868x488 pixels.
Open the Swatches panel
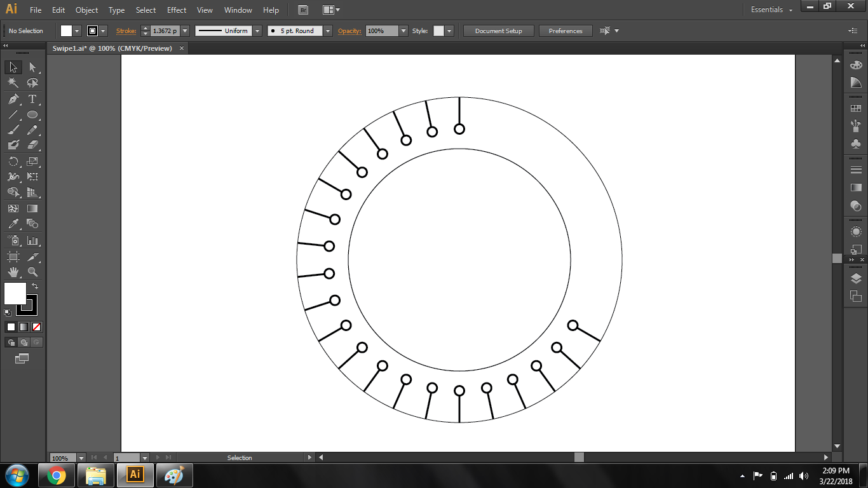click(856, 109)
